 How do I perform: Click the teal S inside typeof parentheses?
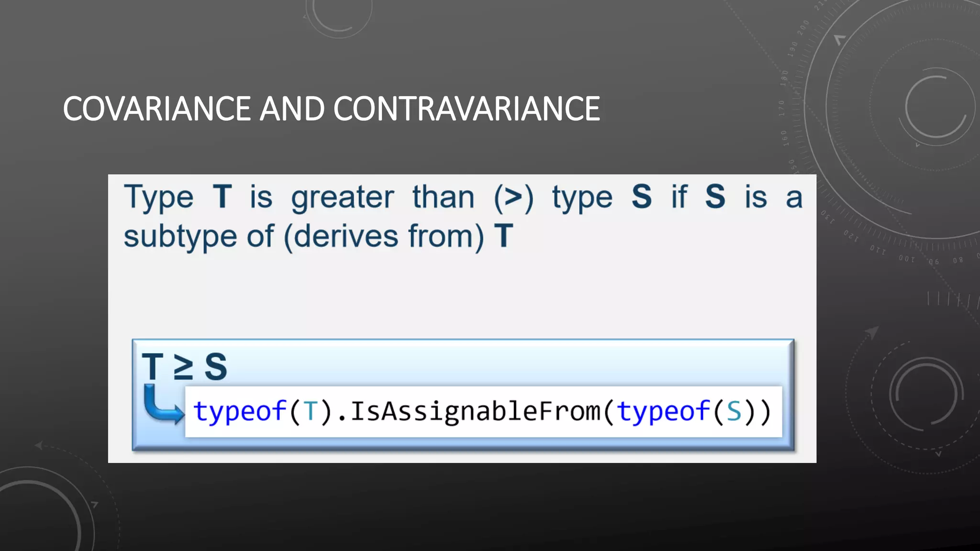point(734,411)
